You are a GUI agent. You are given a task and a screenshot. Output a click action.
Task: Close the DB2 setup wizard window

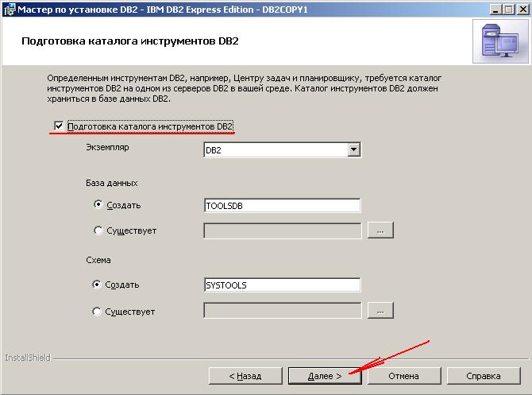522,10
